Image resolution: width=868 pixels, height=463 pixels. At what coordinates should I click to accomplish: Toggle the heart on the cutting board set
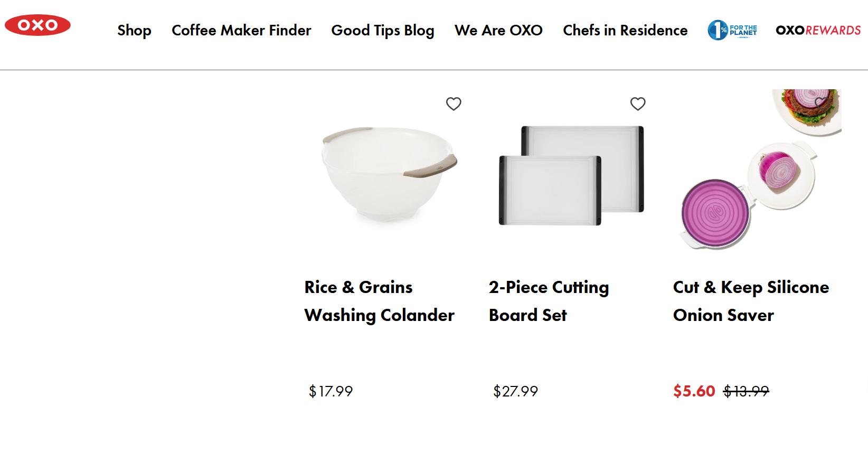[x=638, y=104]
